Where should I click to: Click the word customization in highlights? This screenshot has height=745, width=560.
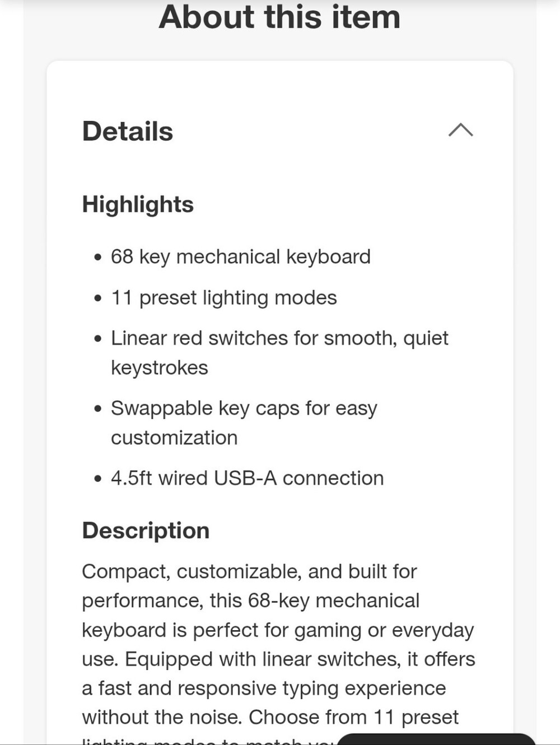coord(174,437)
